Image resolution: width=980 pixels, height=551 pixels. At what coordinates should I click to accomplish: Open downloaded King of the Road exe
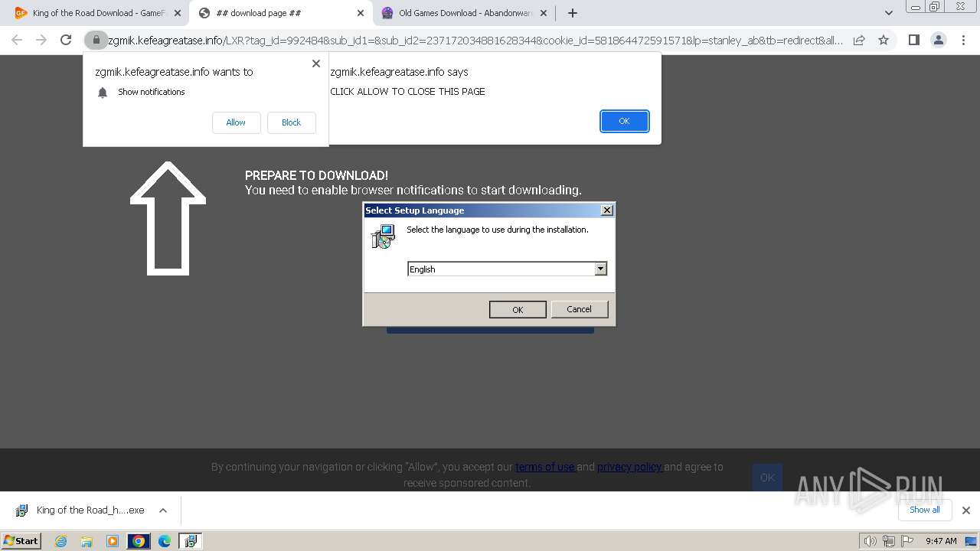point(80,510)
